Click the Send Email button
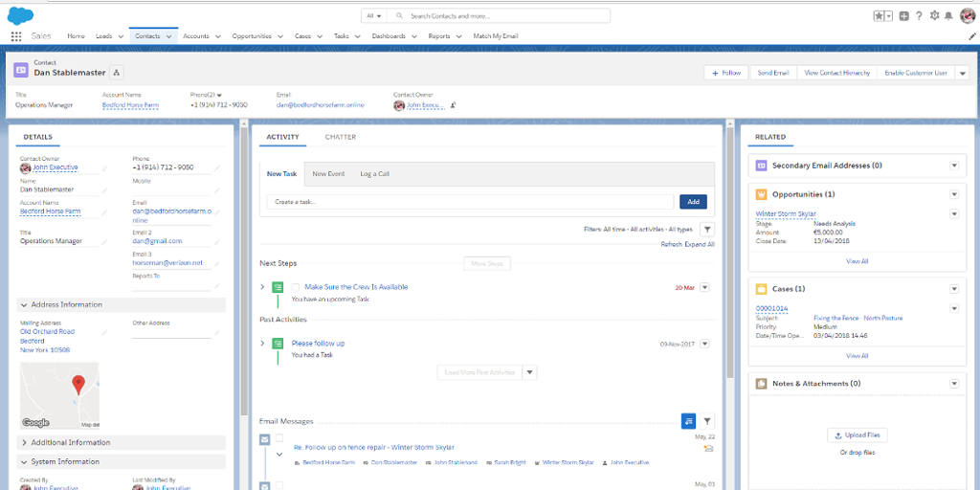Image resolution: width=980 pixels, height=490 pixels. [x=773, y=73]
